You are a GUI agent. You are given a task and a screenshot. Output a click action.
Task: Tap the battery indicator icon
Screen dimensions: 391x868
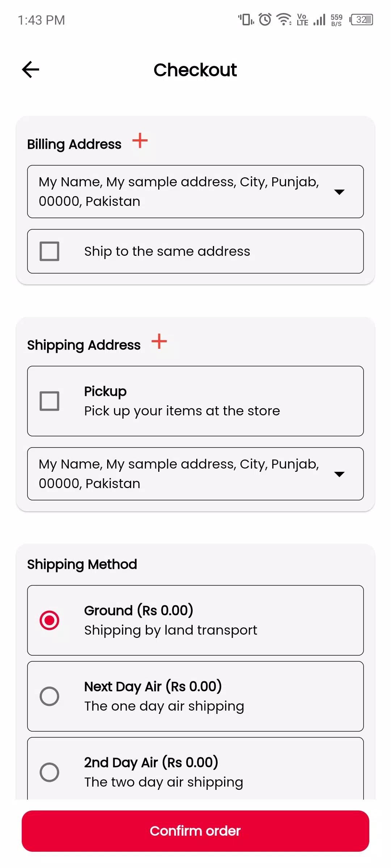361,20
